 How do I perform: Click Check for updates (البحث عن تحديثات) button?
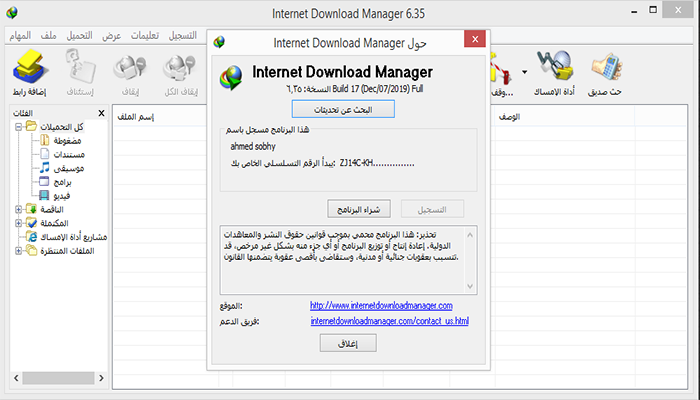tap(343, 109)
